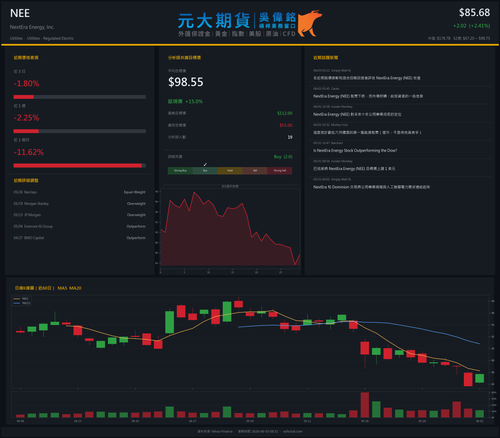Click the checkmark marker above the Buy segment
Viewport: 500px width, 438px height.
coord(205,165)
